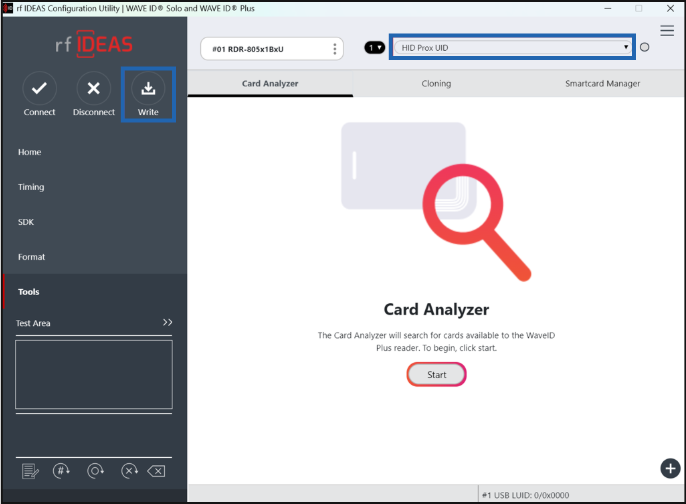
Task: Click the Start button for Card Analyzer
Action: 437,374
